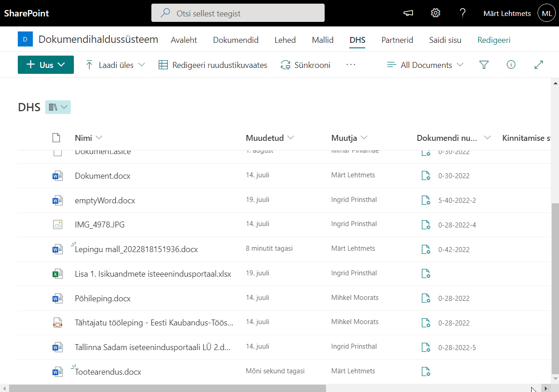The width and height of the screenshot is (559, 392).
Task: Open the DHS library view switcher dropdown
Action: 58,107
